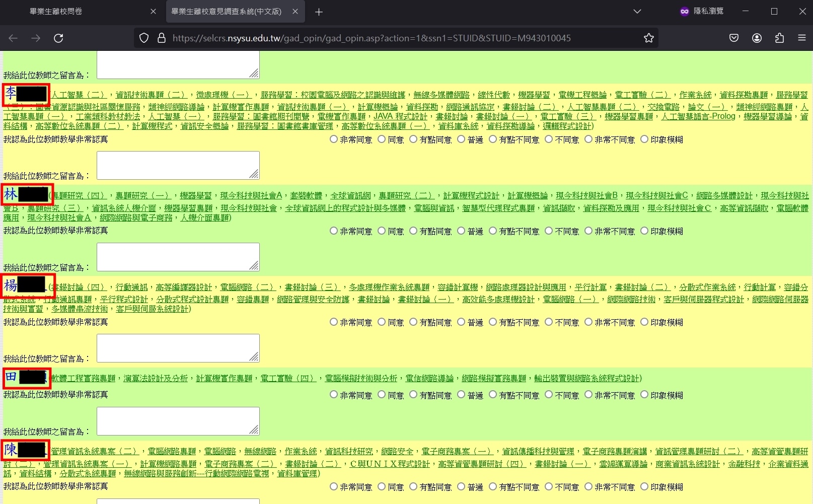The width and height of the screenshot is (813, 504).
Task: Open the 套裝軟體 course link
Action: (x=306, y=195)
